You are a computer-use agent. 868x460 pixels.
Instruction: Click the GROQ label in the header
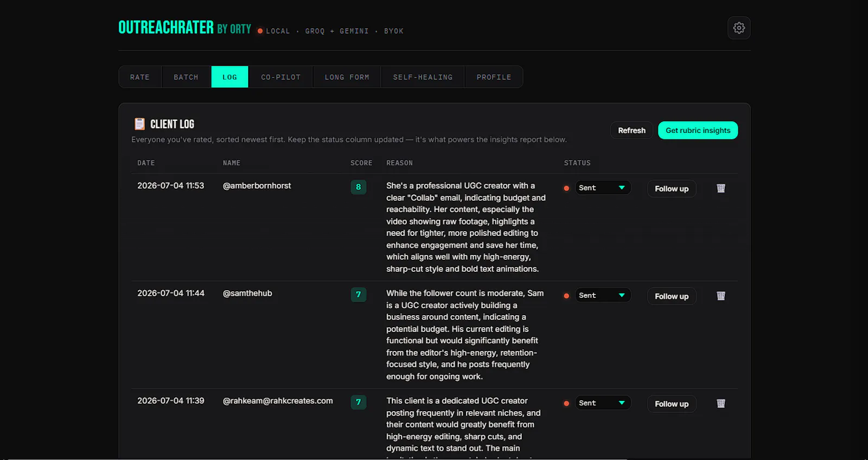[315, 31]
